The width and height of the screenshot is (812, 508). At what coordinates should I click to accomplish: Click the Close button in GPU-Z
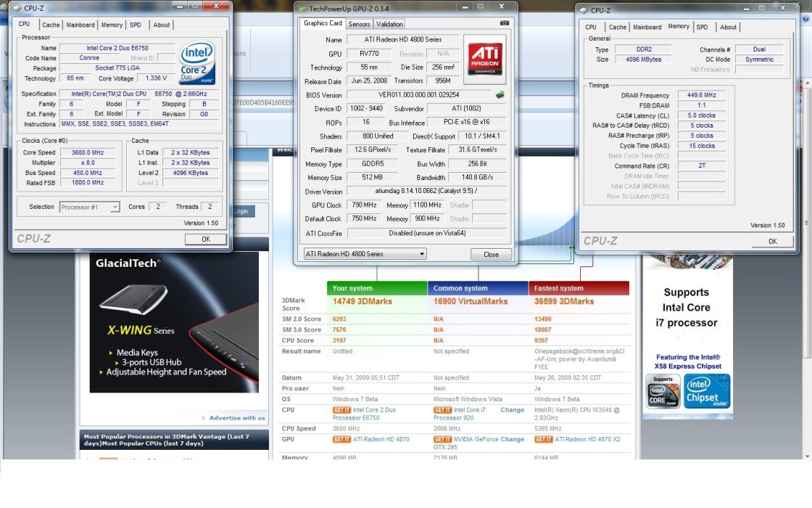(491, 255)
